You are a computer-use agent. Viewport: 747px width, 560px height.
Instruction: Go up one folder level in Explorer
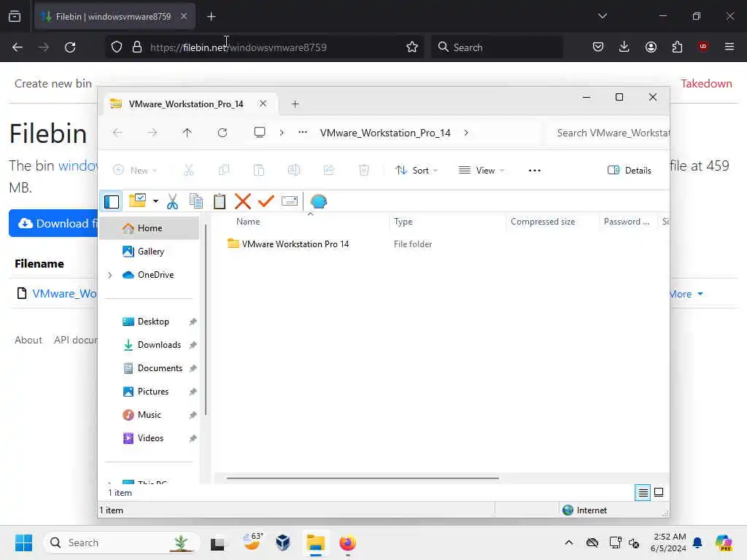click(x=187, y=133)
